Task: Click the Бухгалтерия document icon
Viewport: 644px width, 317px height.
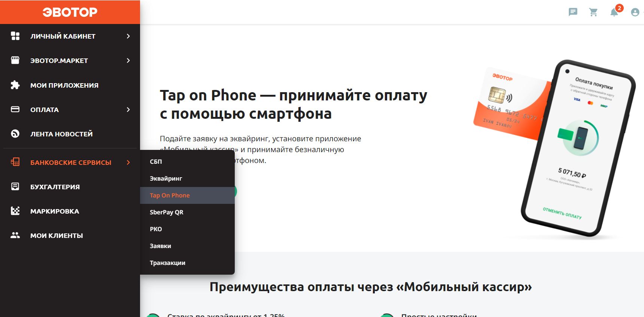Action: pyautogui.click(x=15, y=187)
